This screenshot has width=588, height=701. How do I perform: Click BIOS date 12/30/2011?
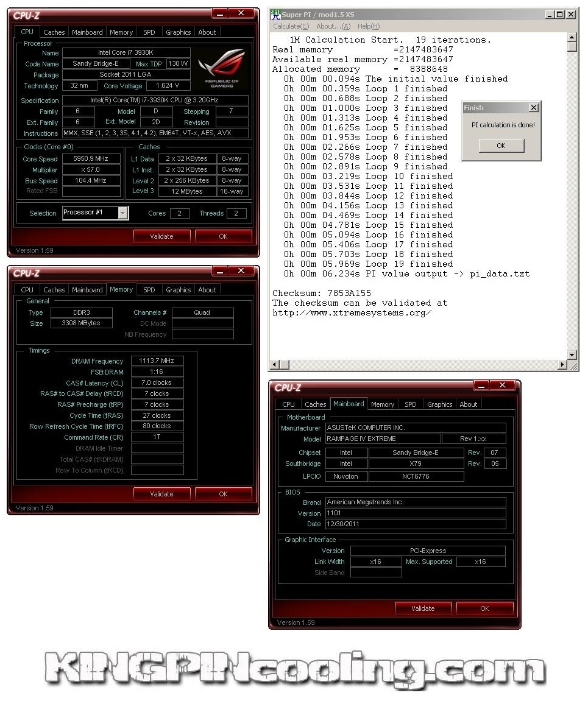(416, 524)
